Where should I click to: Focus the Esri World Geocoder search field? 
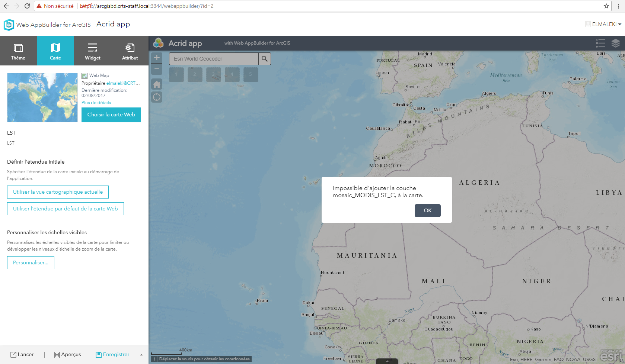click(214, 59)
